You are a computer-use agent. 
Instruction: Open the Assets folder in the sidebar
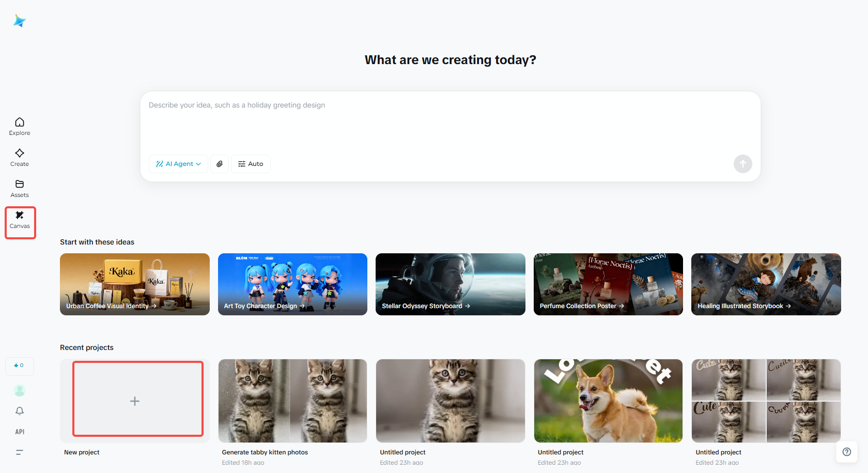click(x=20, y=189)
